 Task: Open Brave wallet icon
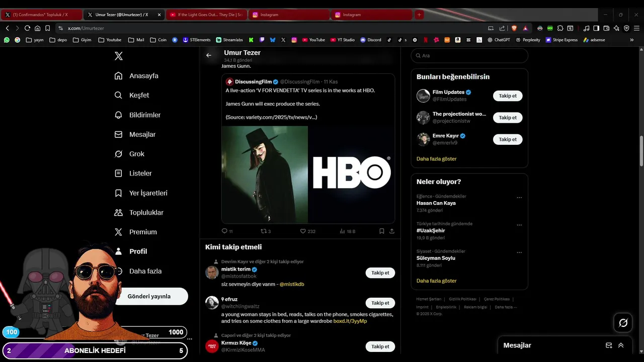[x=606, y=28]
